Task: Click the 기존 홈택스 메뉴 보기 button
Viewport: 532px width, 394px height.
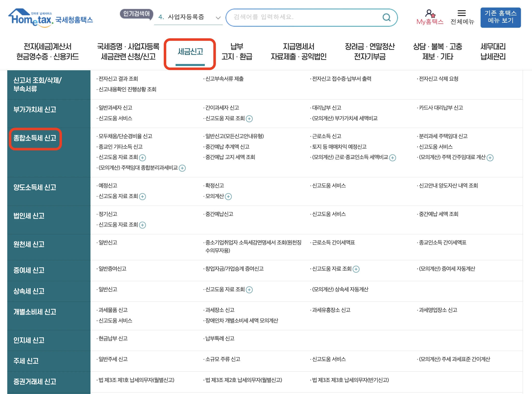Action: coord(500,18)
